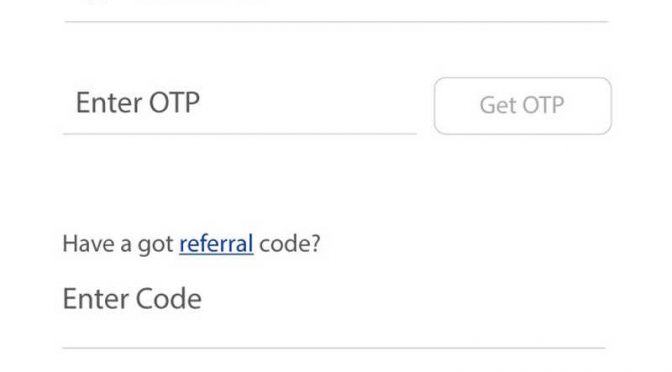Click the divider line above the OTP section
This screenshot has width=672, height=372.
[x=336, y=21]
